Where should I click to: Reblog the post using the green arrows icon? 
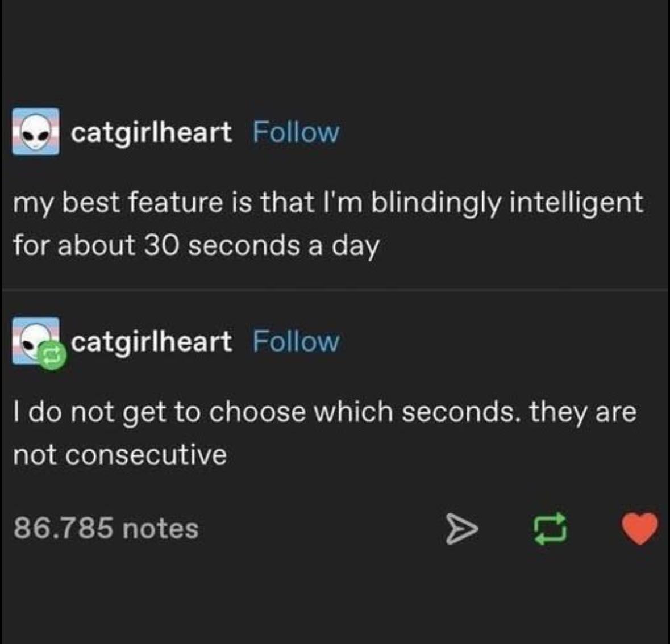pos(550,529)
